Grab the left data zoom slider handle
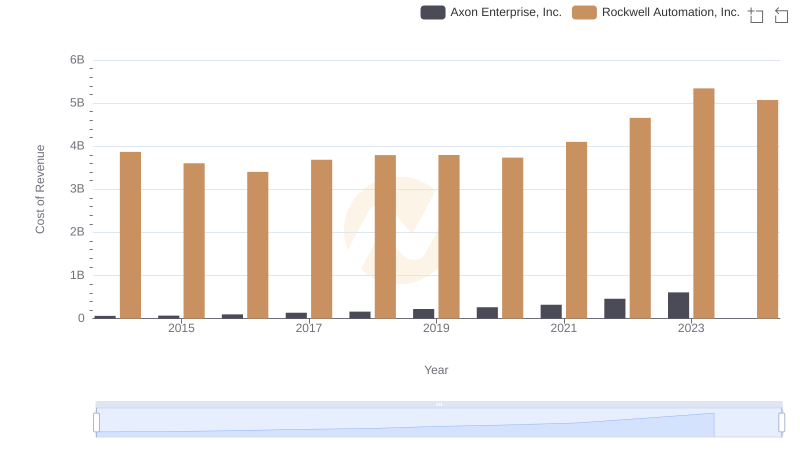The width and height of the screenshot is (800, 461). (x=96, y=422)
